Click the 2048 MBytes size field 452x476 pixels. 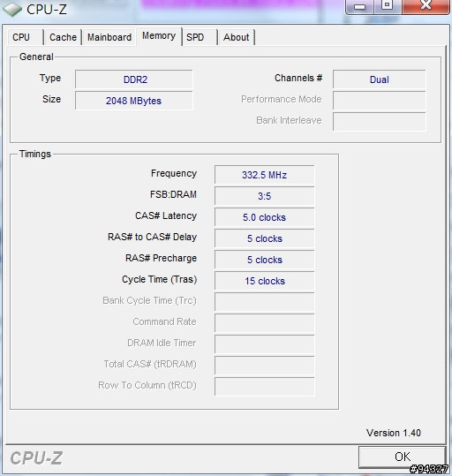(134, 101)
